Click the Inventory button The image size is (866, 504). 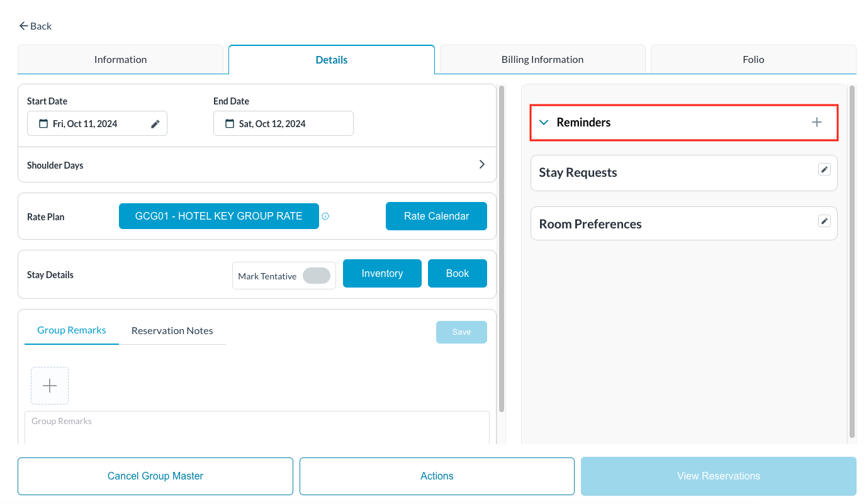coord(382,274)
